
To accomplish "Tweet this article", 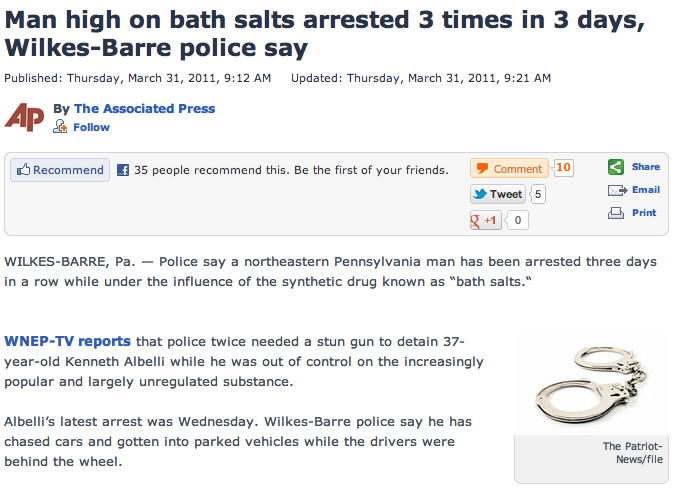I will pyautogui.click(x=498, y=194).
